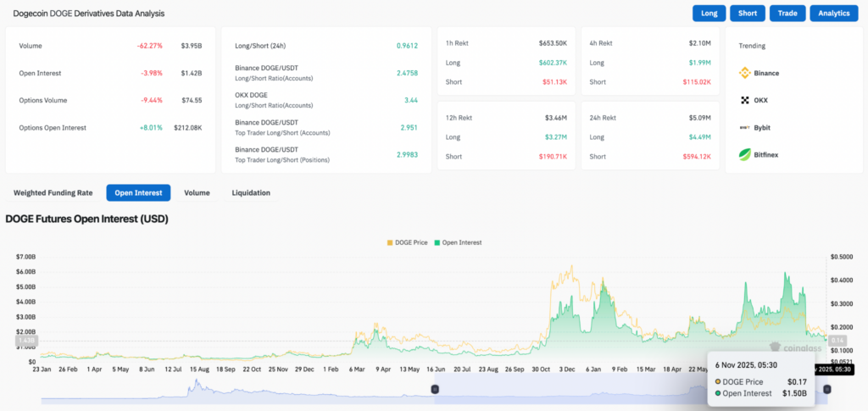Click the Bitfinex leaf logo icon
868x411 pixels.
[745, 154]
